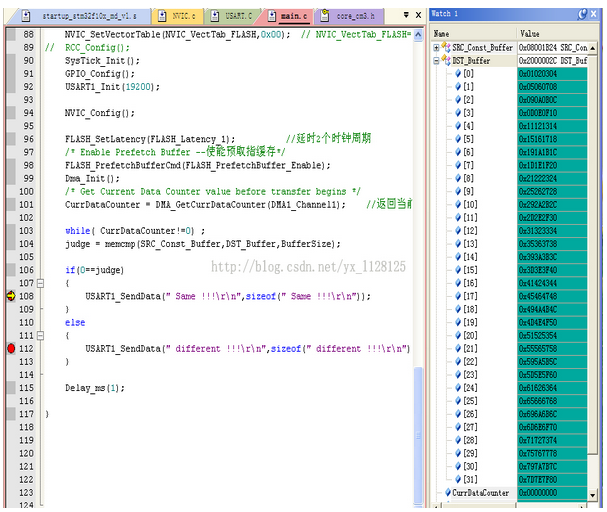Click the SysTick_Init() call on line 90
The width and height of the screenshot is (607, 512).
(x=102, y=61)
